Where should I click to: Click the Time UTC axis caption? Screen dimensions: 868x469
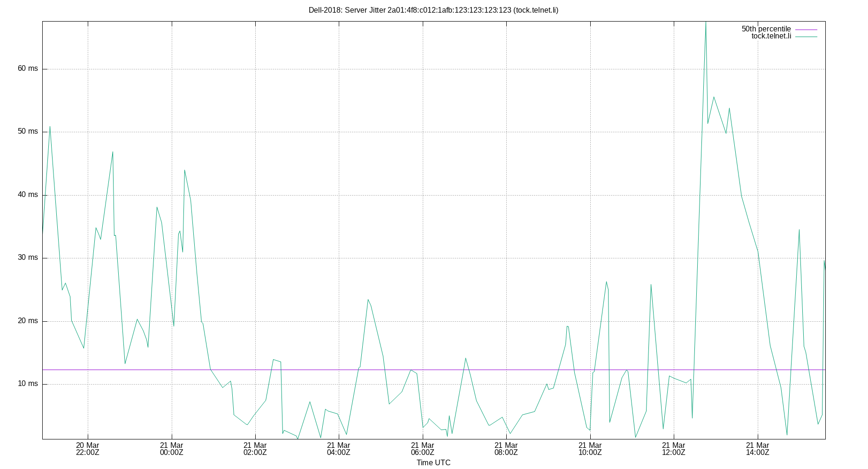click(433, 462)
